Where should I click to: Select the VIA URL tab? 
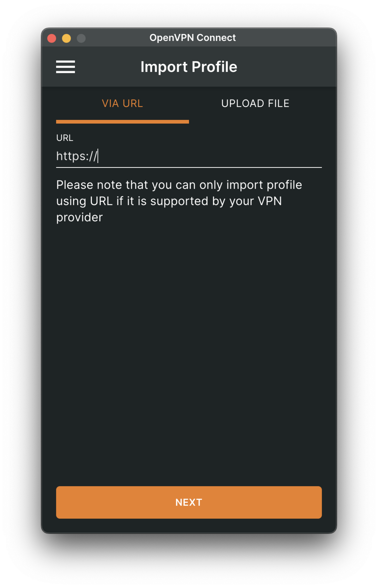(123, 103)
